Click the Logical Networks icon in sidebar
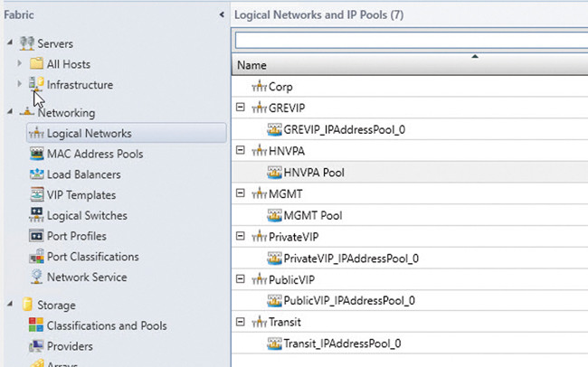The width and height of the screenshot is (588, 367). (x=37, y=134)
